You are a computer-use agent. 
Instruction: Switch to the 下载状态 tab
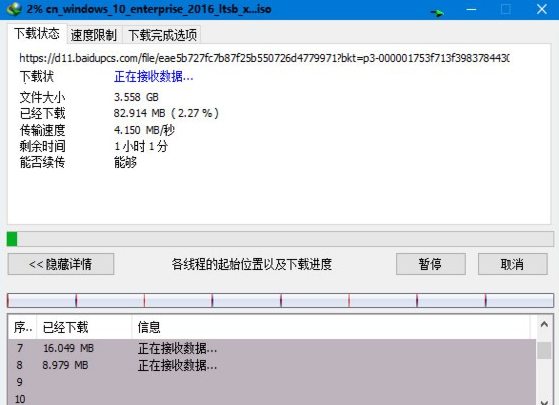[x=36, y=34]
